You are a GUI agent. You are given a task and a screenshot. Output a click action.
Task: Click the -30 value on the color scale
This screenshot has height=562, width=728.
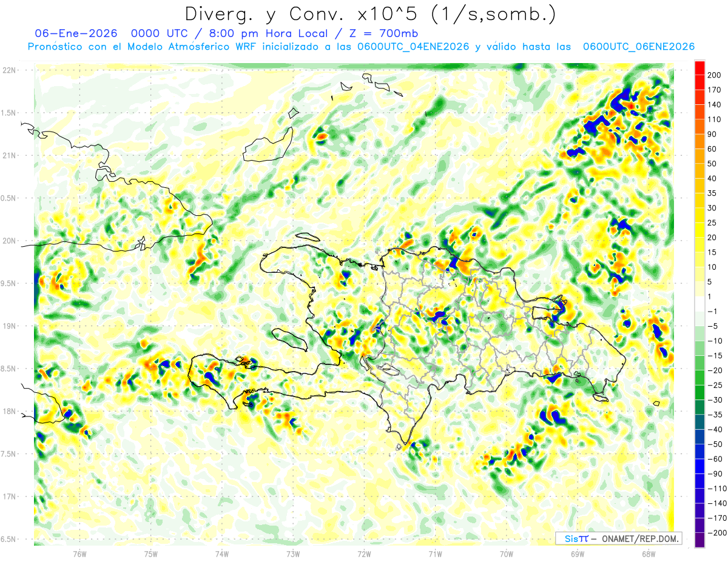(x=714, y=400)
